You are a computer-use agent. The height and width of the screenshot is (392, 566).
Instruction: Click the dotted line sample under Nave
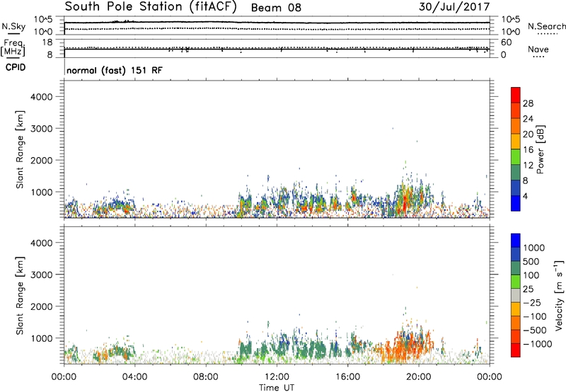tap(538, 57)
